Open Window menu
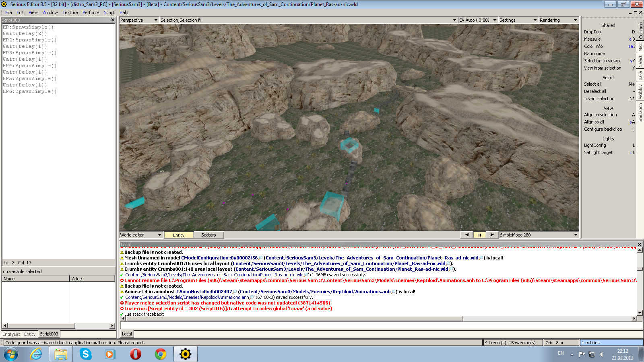This screenshot has height=362, width=644. point(50,12)
